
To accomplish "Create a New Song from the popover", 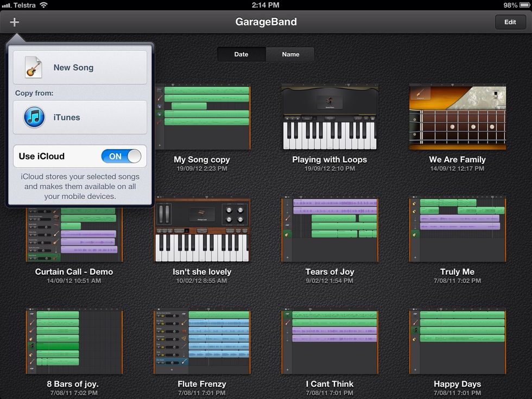I will click(x=80, y=67).
